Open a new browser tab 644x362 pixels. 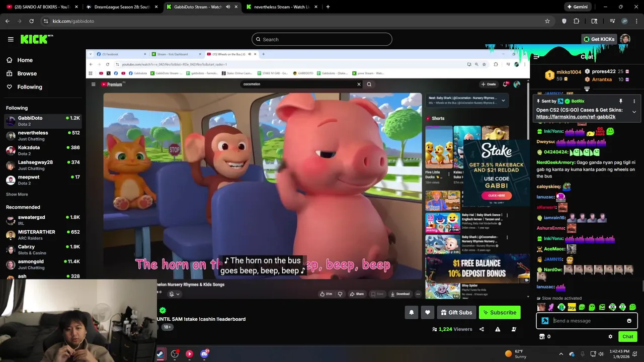[x=328, y=7]
